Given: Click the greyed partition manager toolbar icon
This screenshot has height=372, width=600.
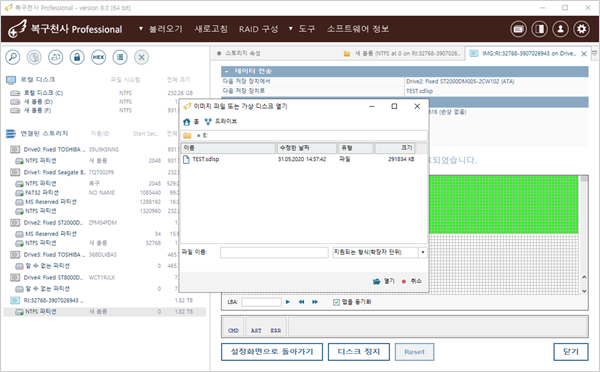Looking at the screenshot, I should pyautogui.click(x=34, y=57).
